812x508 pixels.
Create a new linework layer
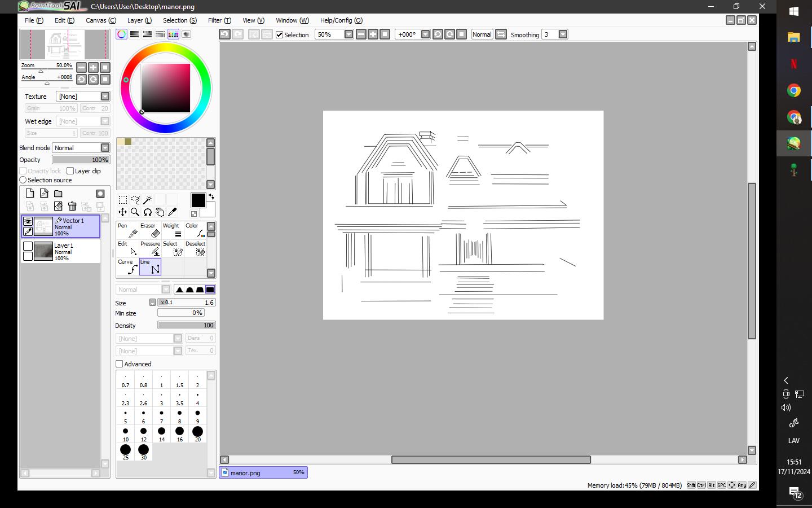44,194
